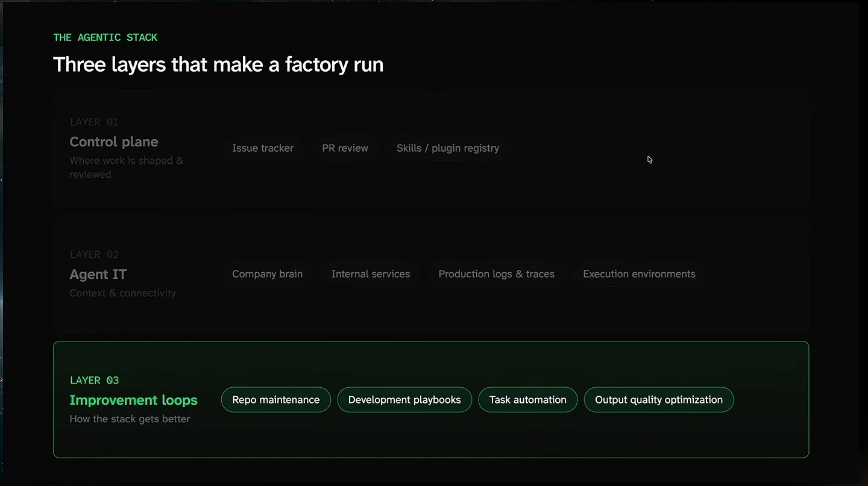Choose the Output quality optimization pill

pos(659,400)
